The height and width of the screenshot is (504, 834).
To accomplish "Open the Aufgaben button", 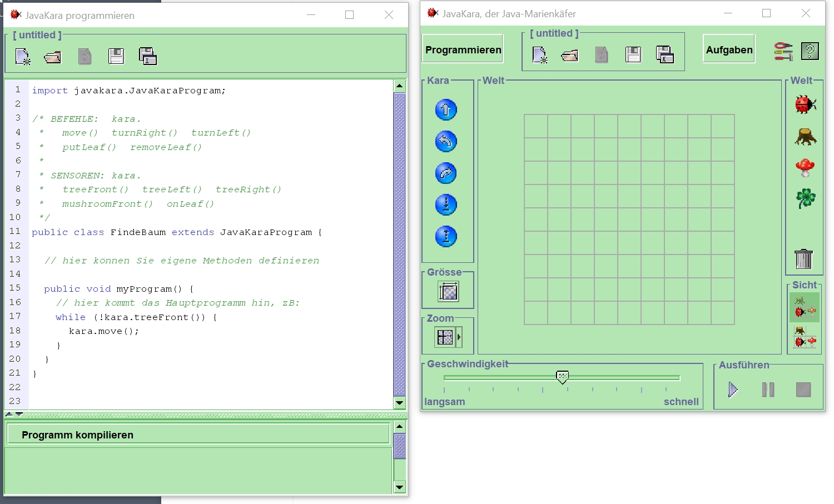I will pyautogui.click(x=729, y=49).
